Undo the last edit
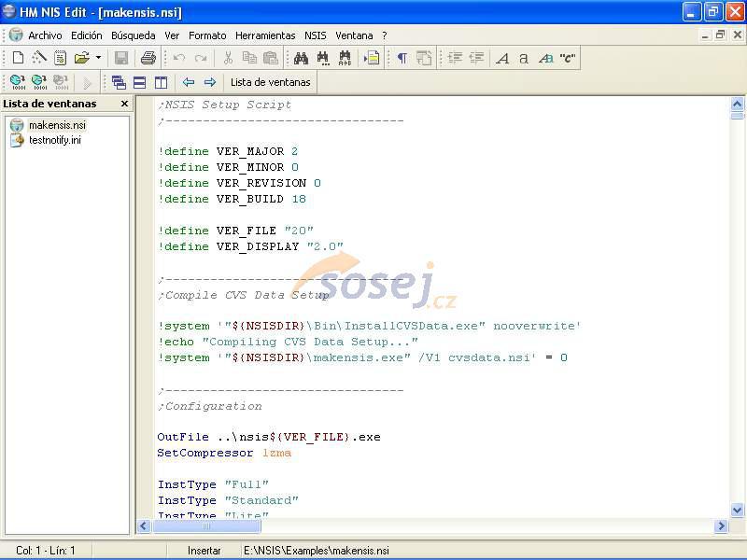 [179, 58]
